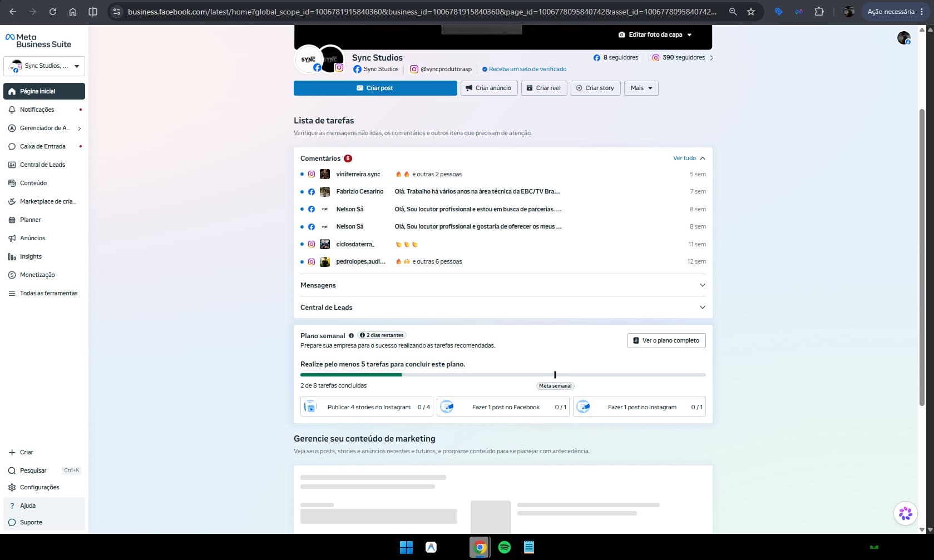Click the Criar reel button
The height and width of the screenshot is (560, 934).
click(x=544, y=88)
